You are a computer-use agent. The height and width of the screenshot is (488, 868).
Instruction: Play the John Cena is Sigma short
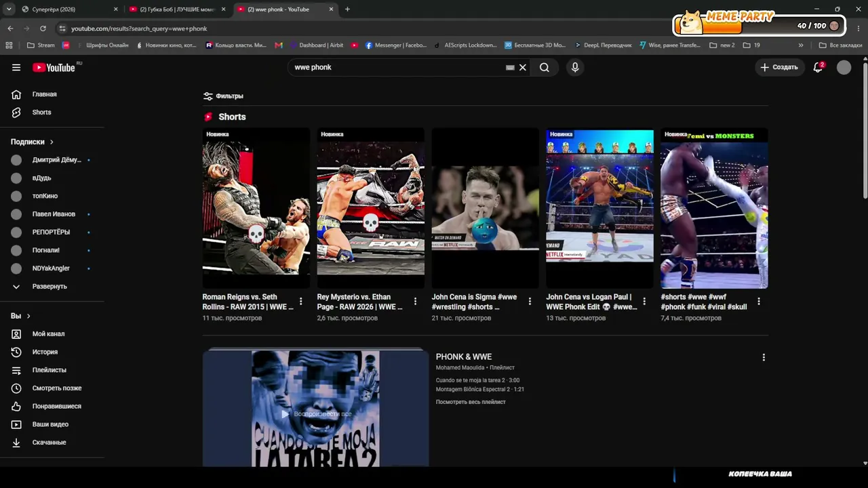coord(486,209)
